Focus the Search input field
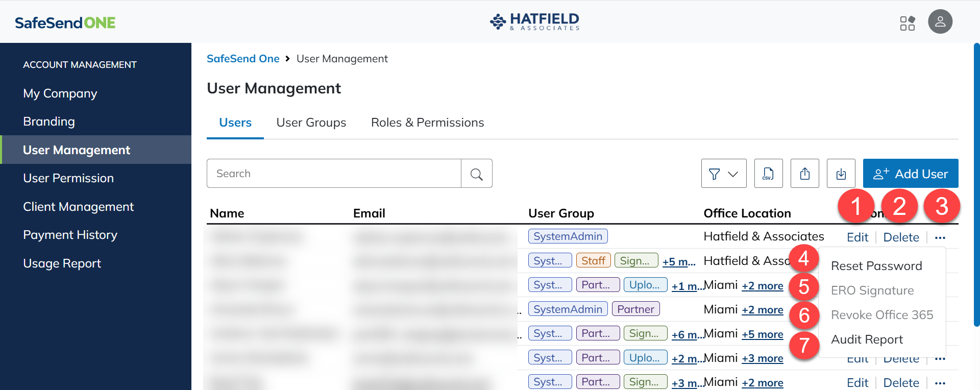980x390 pixels. tap(334, 174)
